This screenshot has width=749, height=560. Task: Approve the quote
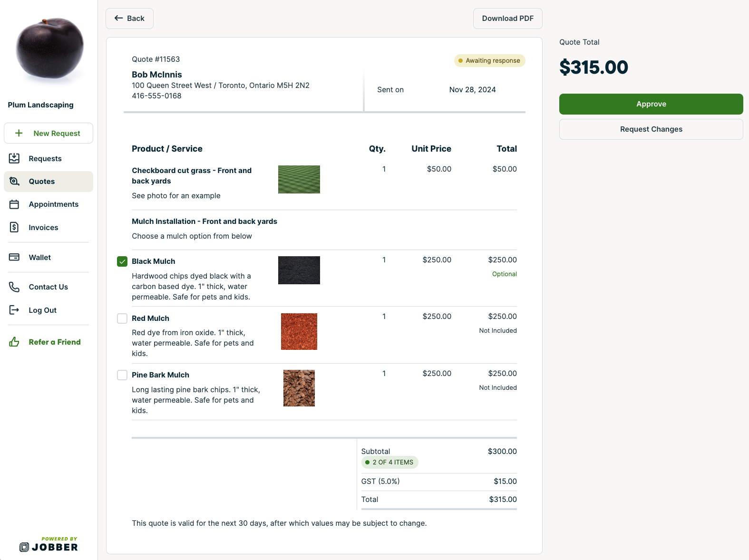[651, 104]
